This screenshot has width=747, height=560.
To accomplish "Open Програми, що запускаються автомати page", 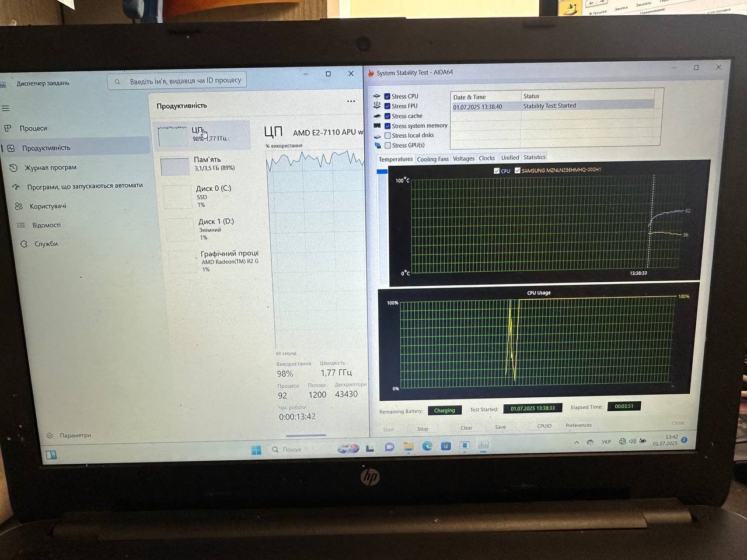I will (85, 186).
